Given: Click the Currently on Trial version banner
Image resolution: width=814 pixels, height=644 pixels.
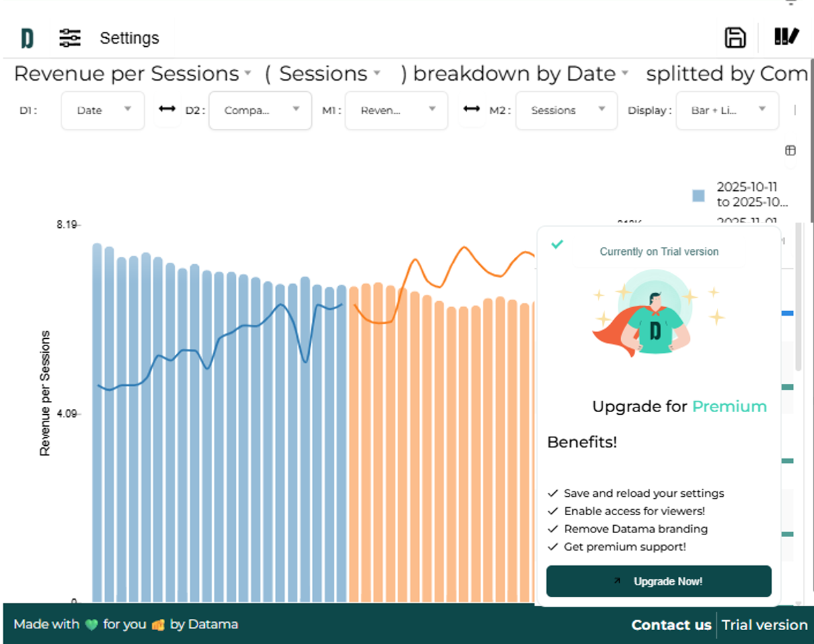Looking at the screenshot, I should pyautogui.click(x=659, y=252).
